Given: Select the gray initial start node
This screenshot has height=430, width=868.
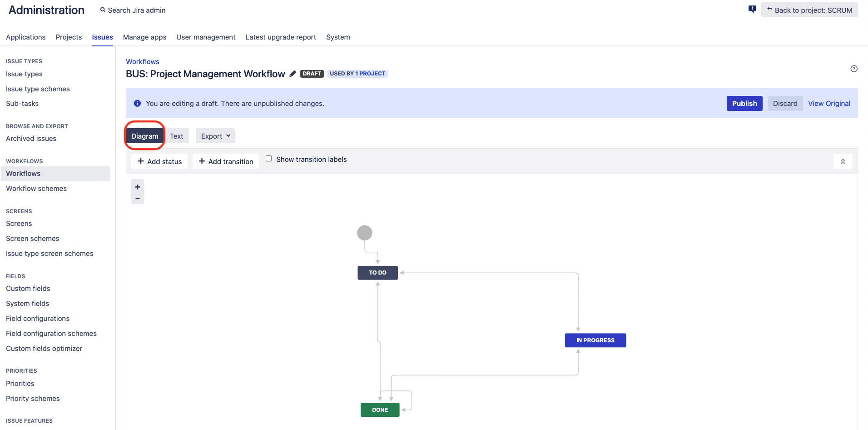Looking at the screenshot, I should coord(365,233).
